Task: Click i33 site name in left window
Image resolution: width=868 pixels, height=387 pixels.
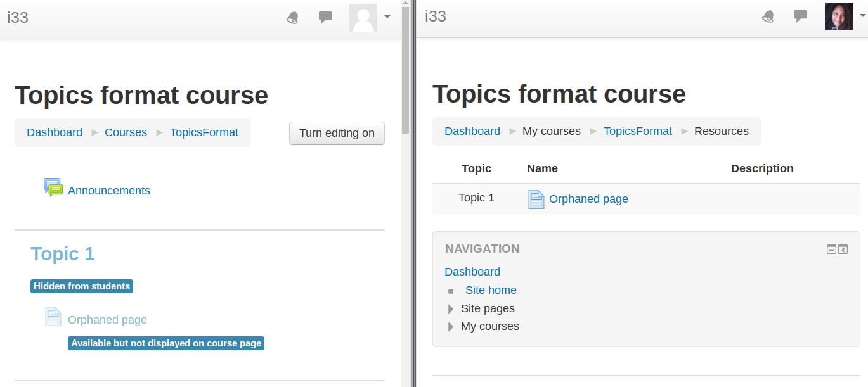Action: [x=18, y=17]
